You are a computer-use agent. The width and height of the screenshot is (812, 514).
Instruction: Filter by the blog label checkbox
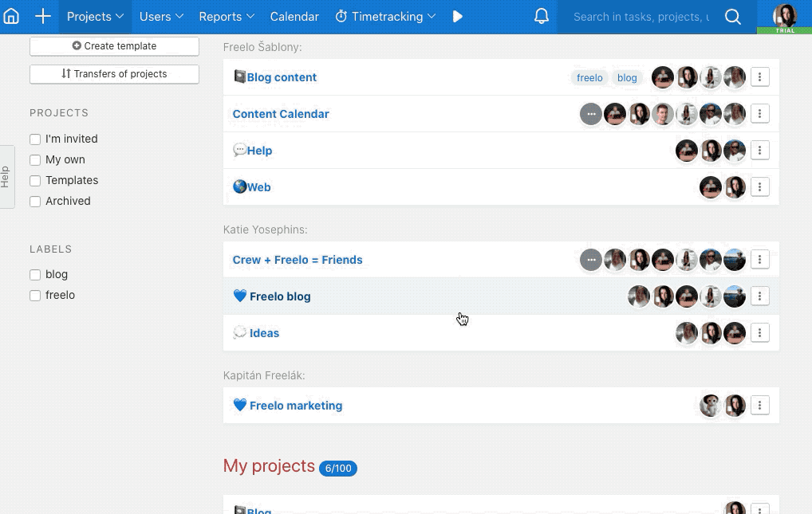pos(35,275)
